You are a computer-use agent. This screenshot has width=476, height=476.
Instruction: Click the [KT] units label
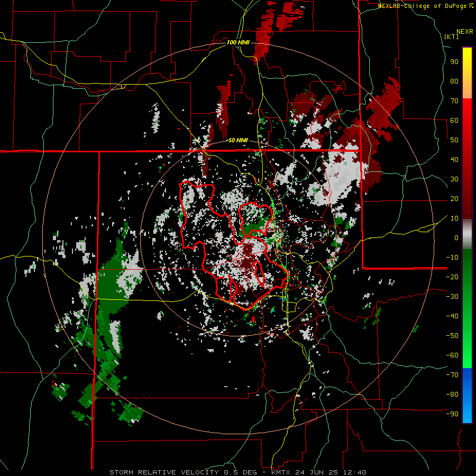pos(452,36)
